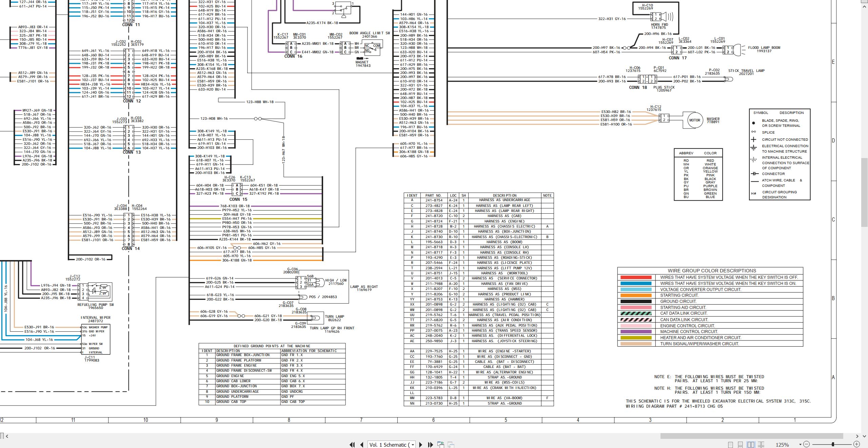The height and width of the screenshot is (448, 868).
Task: Click part number 241-8720 in table
Action: pos(434,216)
